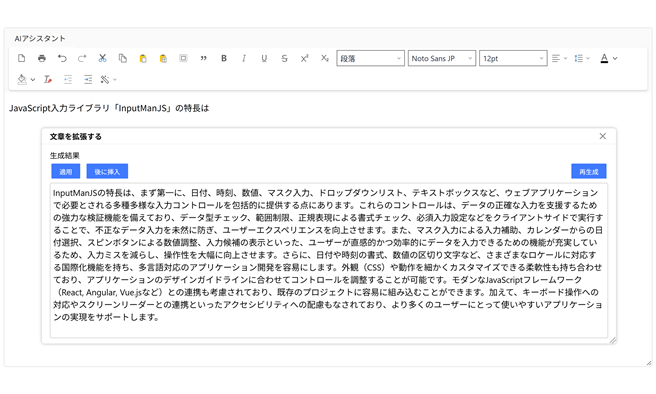This screenshot has width=656, height=394.
Task: Apply the text color A icon
Action: click(x=604, y=59)
